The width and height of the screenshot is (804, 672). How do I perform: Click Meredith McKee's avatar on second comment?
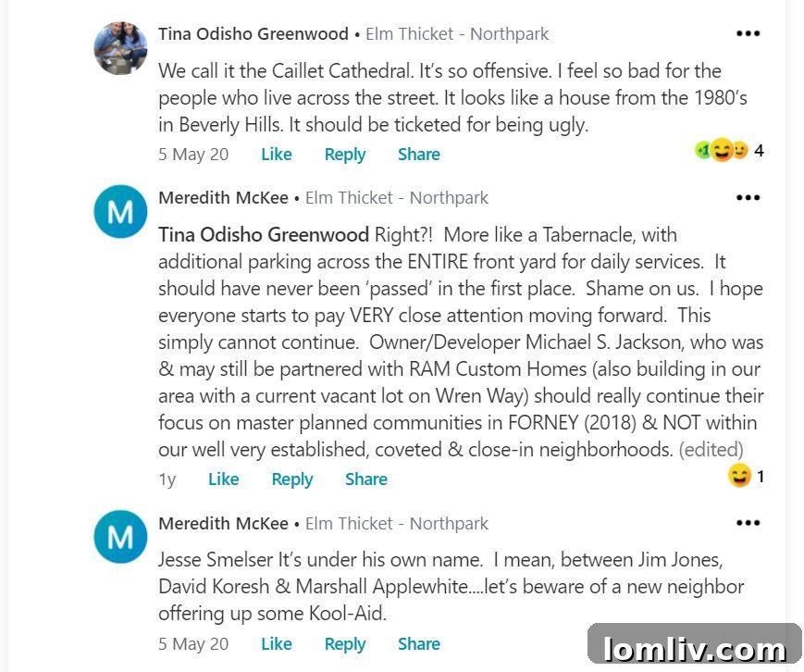tap(120, 211)
